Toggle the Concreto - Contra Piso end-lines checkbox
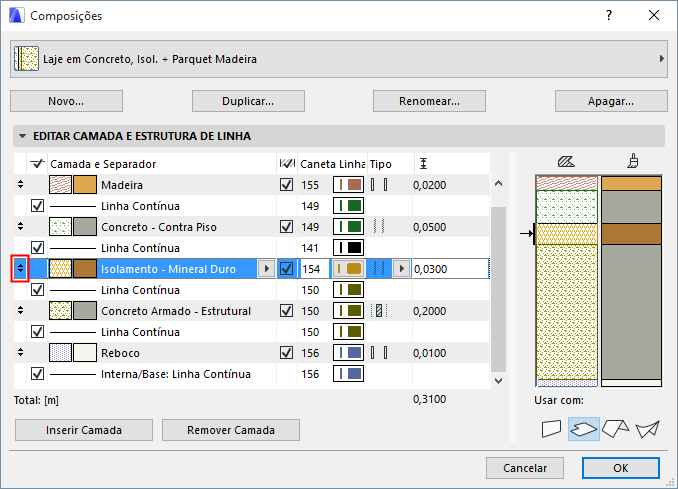Image resolution: width=678 pixels, height=489 pixels. coord(286,227)
